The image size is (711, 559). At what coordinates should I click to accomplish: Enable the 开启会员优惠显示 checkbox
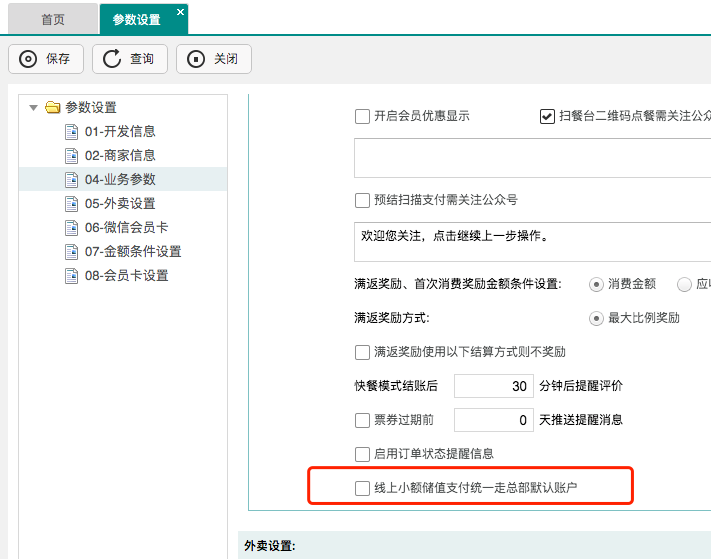click(362, 116)
